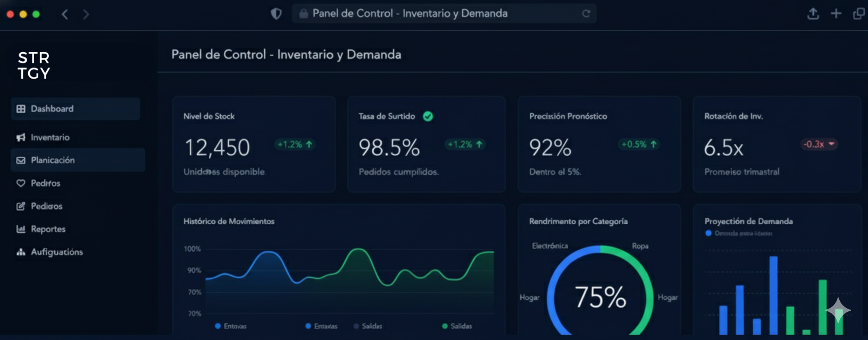This screenshot has height=340, width=868.
Task: Click the edit icon beside Pediaros
Action: pyautogui.click(x=21, y=206)
